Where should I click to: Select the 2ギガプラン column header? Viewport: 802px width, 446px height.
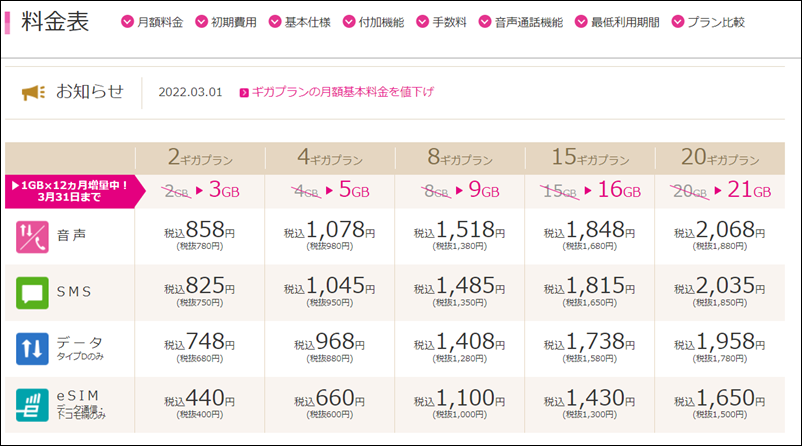click(x=200, y=158)
